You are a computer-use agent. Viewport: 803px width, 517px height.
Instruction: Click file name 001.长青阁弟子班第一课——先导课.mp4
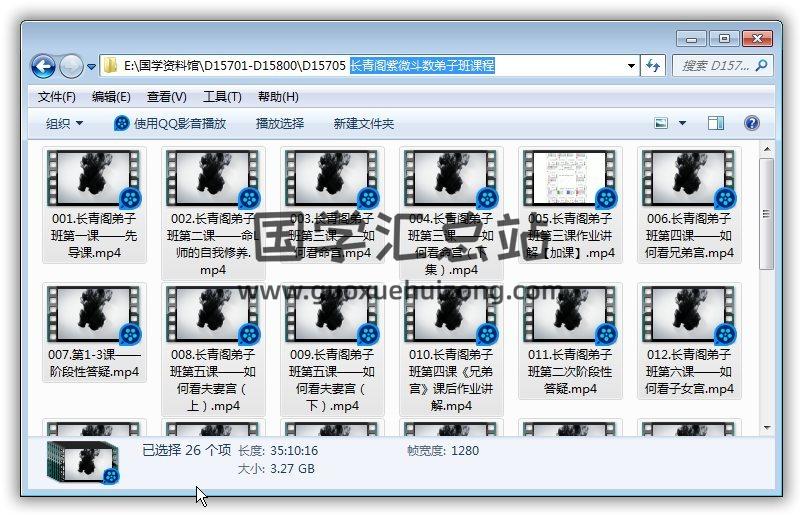(x=94, y=235)
